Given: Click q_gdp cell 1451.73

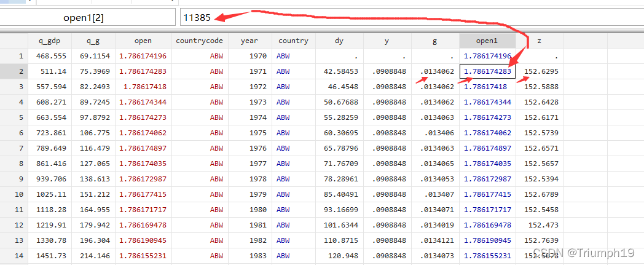Looking at the screenshot, I should tap(51, 256).
